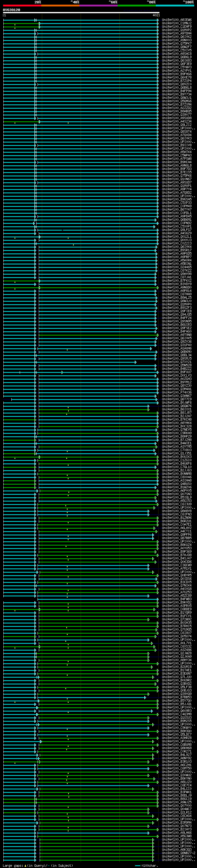
Task: Open hit UniRef100_Q6I683
Action: click(177, 61)
